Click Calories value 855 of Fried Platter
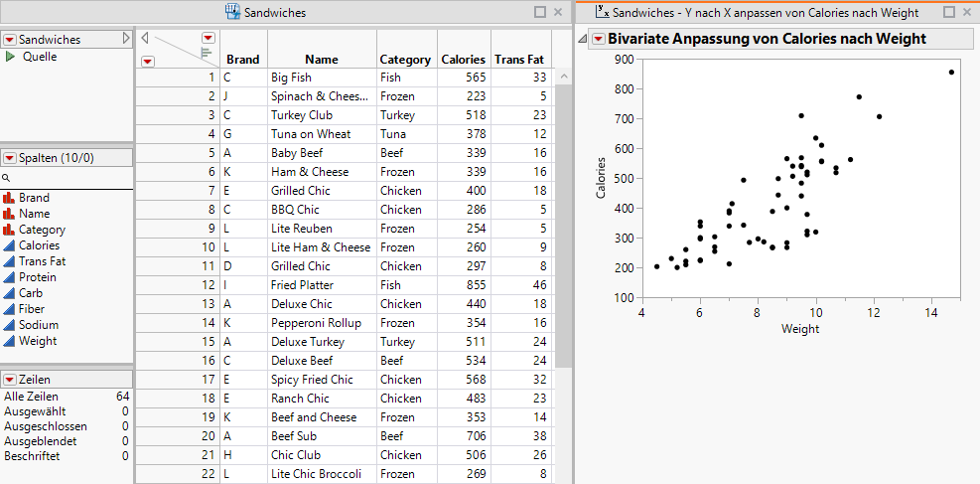Screen dimensions: 980x484 (x=464, y=285)
